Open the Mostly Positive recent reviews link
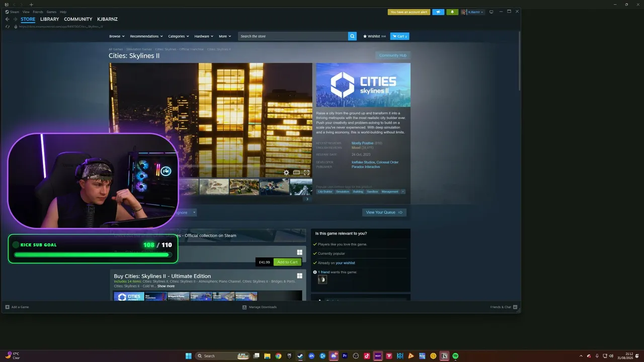This screenshot has height=362, width=644. (x=362, y=143)
